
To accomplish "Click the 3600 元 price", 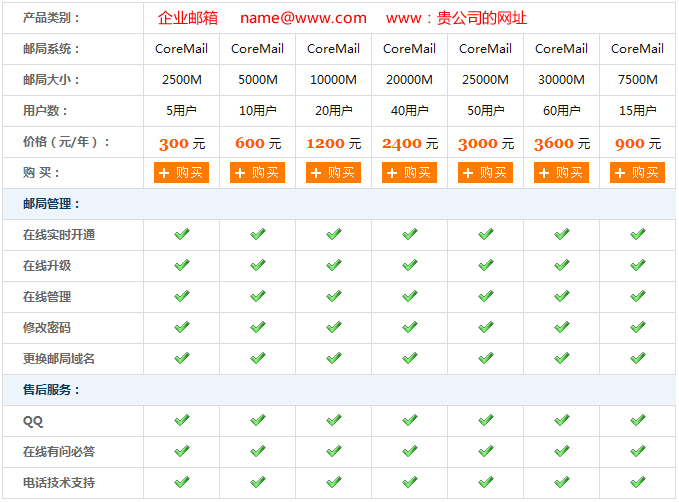I will pyautogui.click(x=562, y=143).
